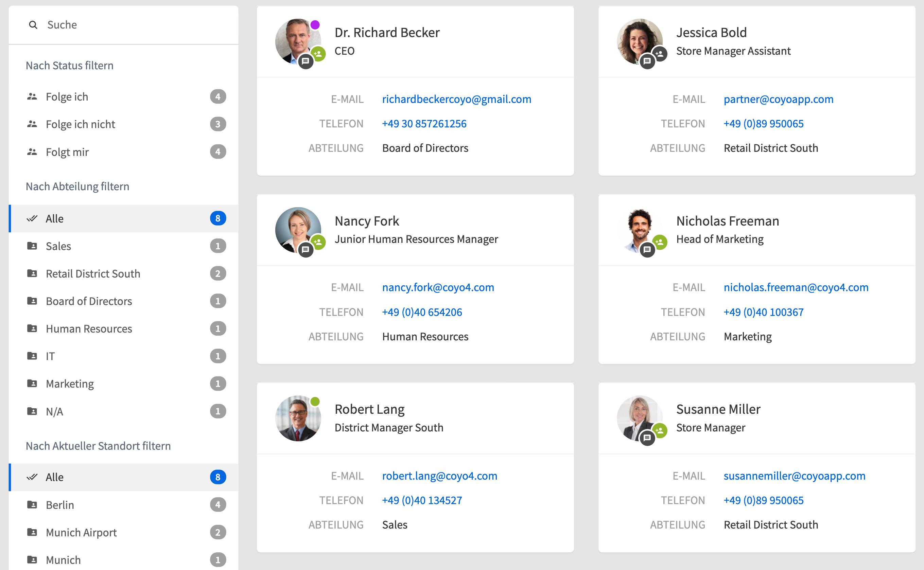Filter by 'Folgt mir' status
The width and height of the screenshot is (924, 570).
tap(67, 152)
